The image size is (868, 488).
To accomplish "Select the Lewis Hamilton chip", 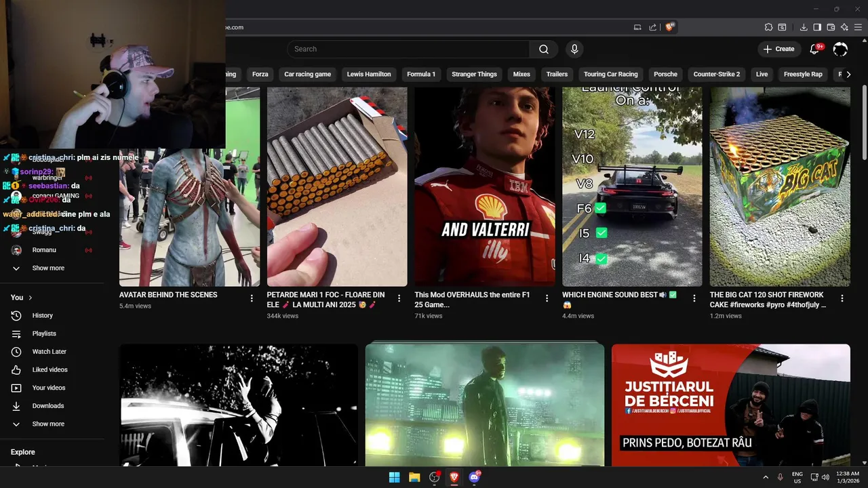I will (369, 74).
